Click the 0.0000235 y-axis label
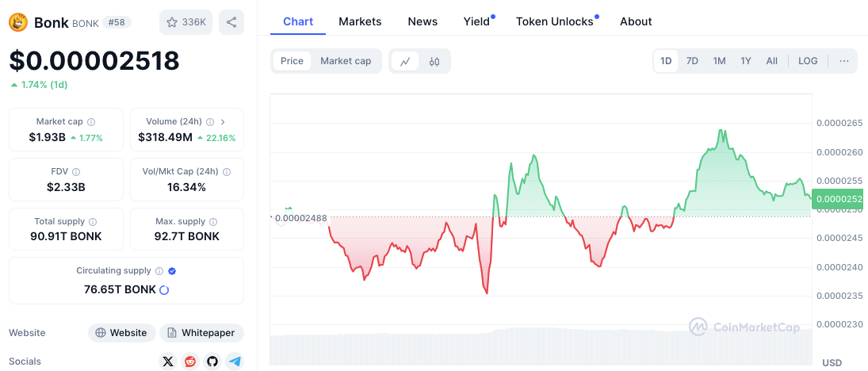Viewport: 868px width, 371px height. [839, 295]
